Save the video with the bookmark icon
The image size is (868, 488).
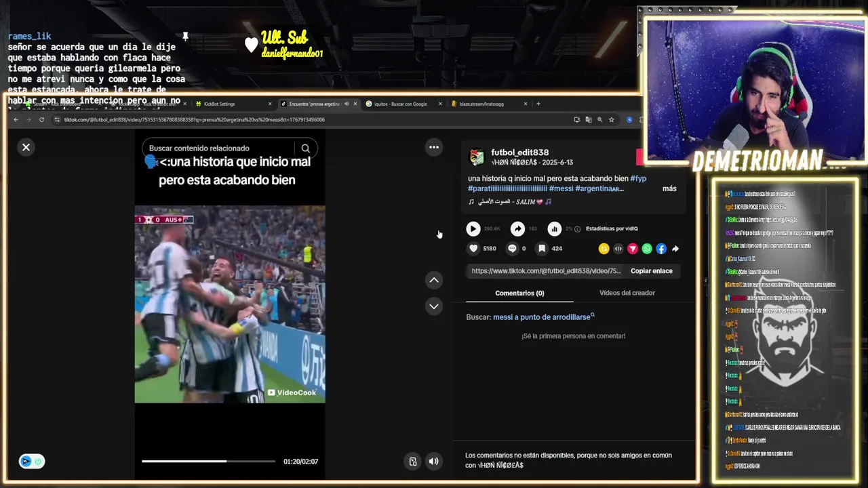(542, 249)
